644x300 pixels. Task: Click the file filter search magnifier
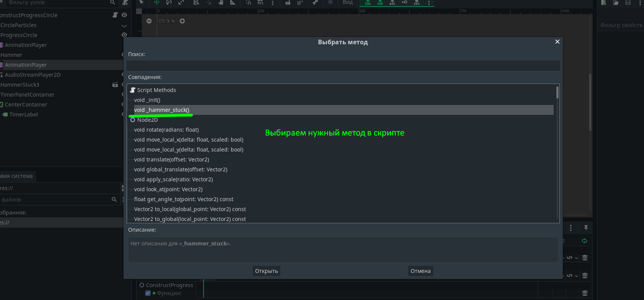click(114, 200)
